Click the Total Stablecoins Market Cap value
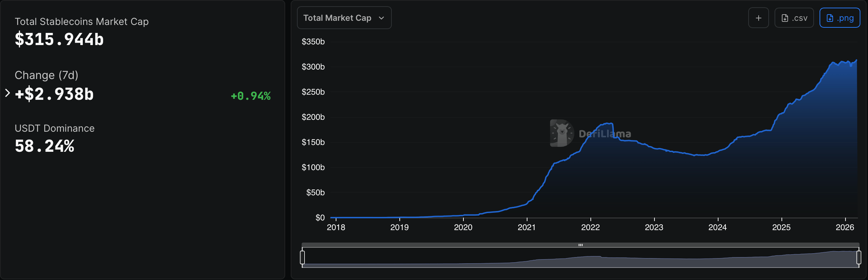868x280 pixels. tap(58, 39)
